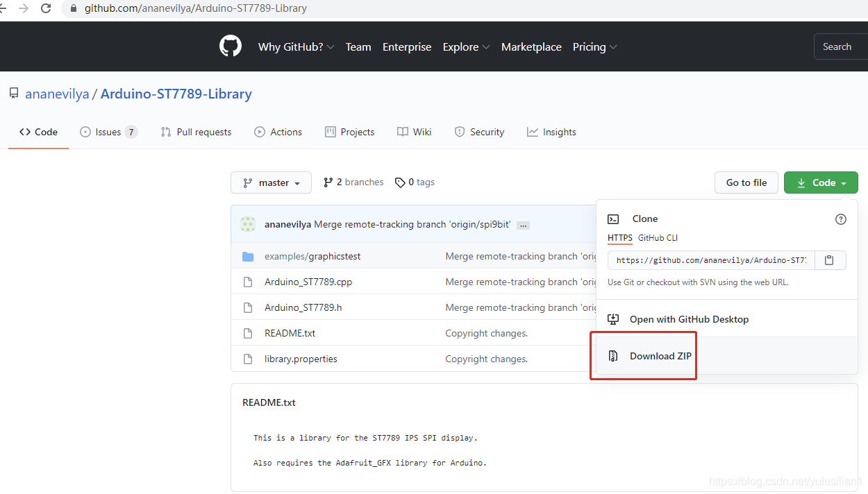Click the repository book icon beside ananevilya
The height and width of the screenshot is (494, 868).
click(x=14, y=93)
